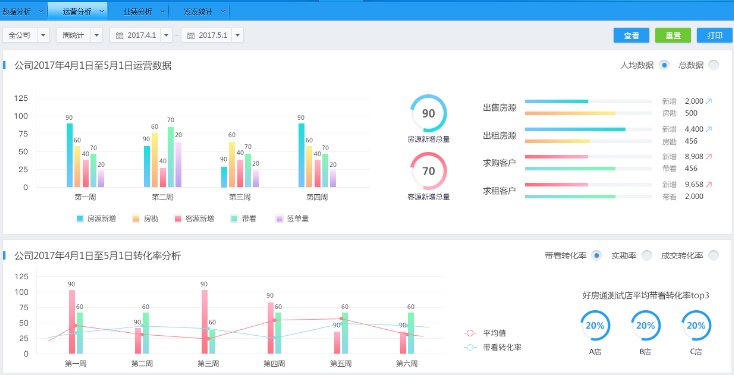The image size is (734, 375).
Task: Click the A店 20% ring indicator
Action: 595,326
